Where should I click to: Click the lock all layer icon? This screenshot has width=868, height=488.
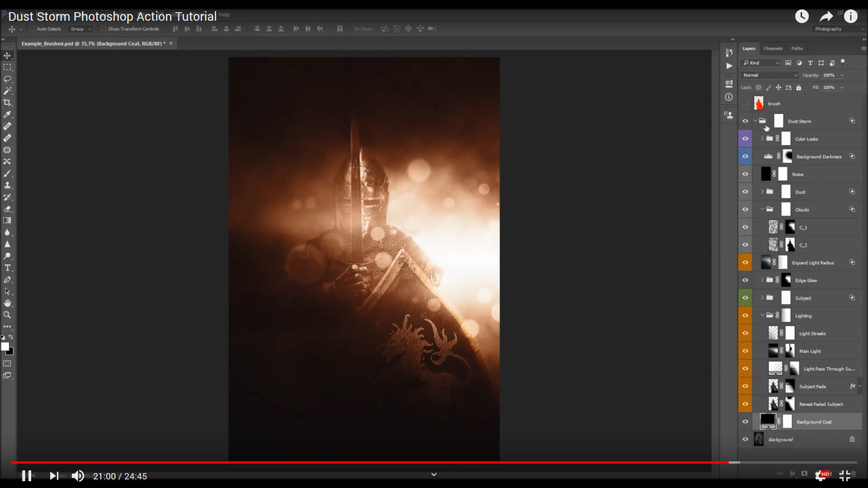[798, 87]
